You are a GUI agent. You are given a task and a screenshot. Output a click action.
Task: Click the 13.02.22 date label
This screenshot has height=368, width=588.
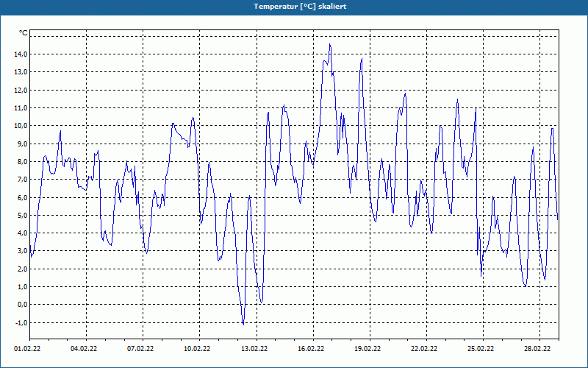click(254, 349)
